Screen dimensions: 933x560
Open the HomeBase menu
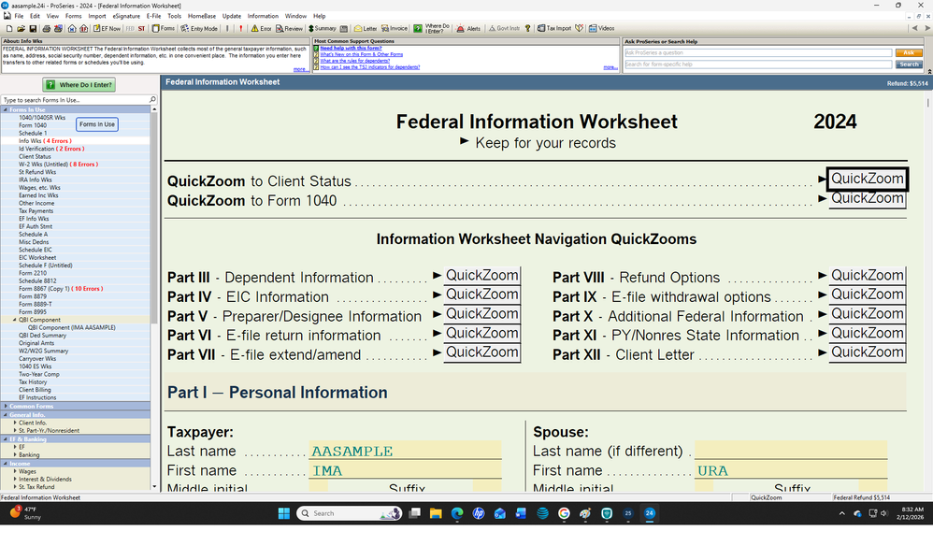[201, 16]
